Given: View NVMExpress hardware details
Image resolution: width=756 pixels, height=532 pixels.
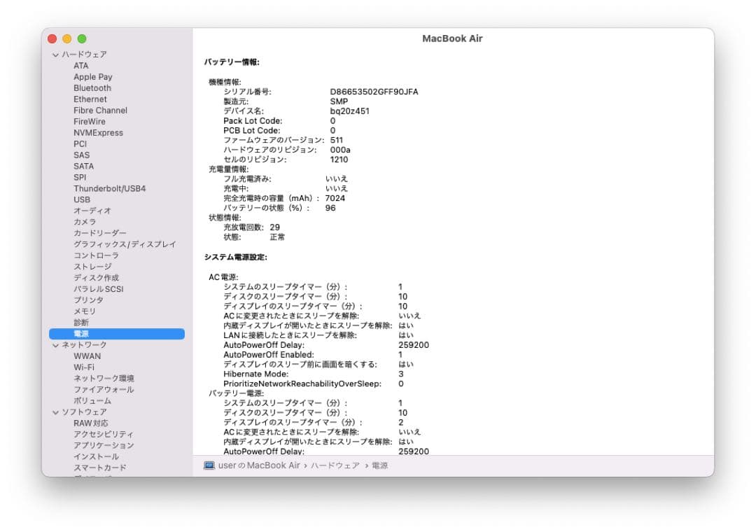Looking at the screenshot, I should coord(98,132).
